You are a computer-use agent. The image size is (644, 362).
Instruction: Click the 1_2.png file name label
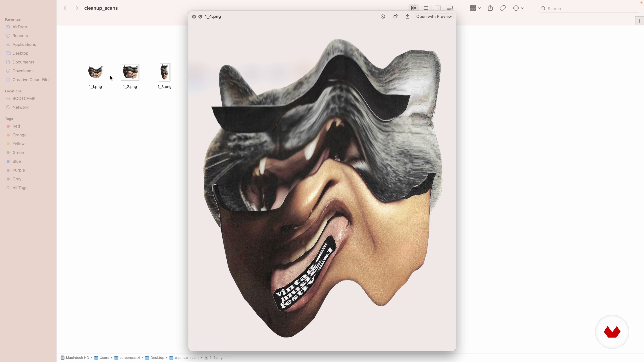(x=130, y=87)
